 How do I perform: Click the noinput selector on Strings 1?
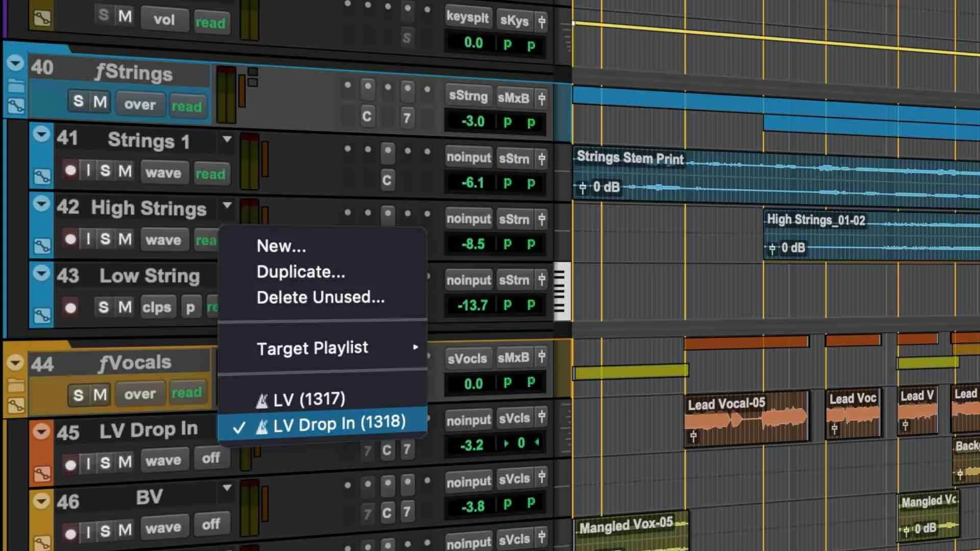pyautogui.click(x=469, y=158)
